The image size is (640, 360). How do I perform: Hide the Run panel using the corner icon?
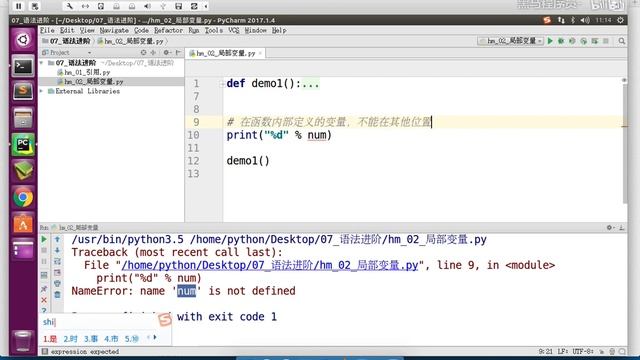(621, 227)
